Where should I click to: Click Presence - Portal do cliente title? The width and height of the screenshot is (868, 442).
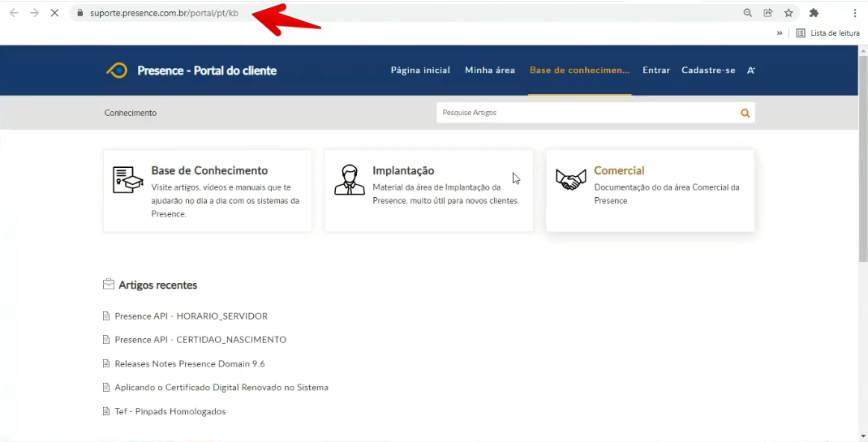[207, 71]
